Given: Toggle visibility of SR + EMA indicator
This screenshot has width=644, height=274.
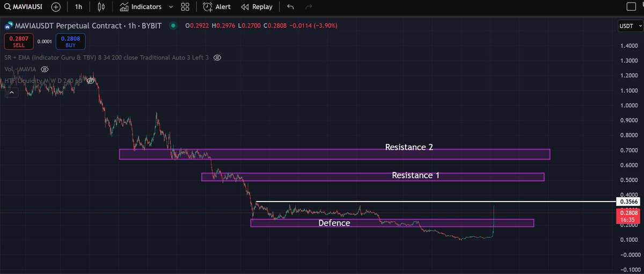Looking at the screenshot, I should click(217, 57).
